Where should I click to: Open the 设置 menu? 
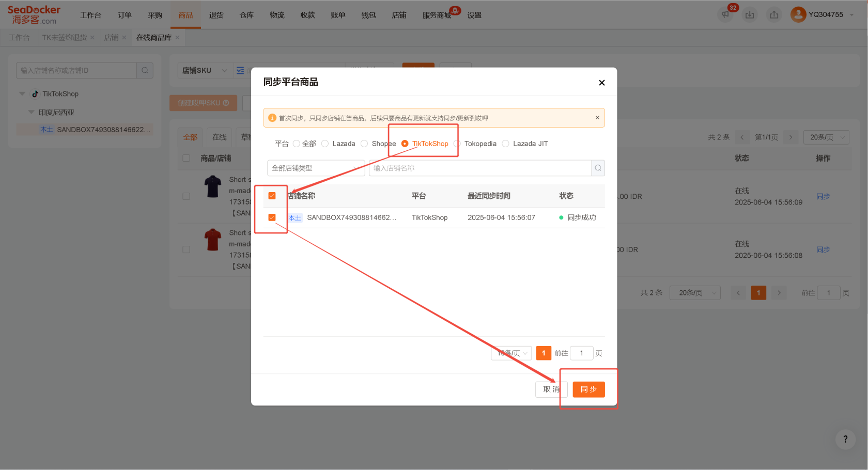point(474,15)
